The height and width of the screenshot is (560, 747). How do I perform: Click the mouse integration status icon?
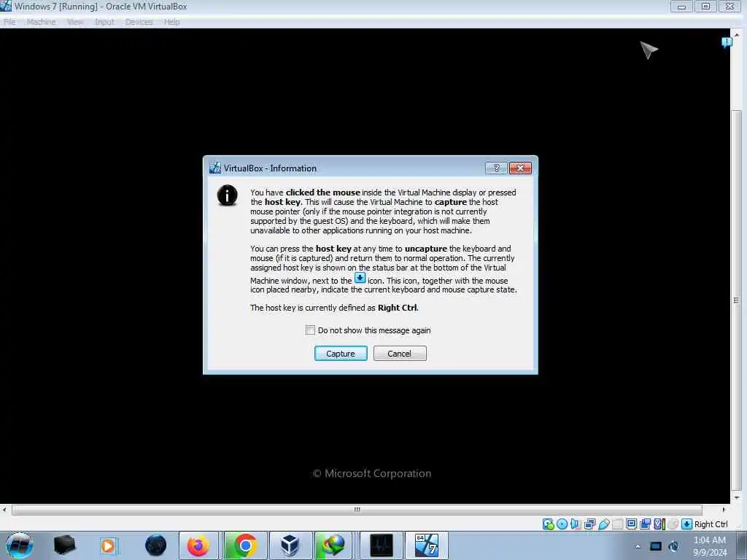click(x=673, y=524)
